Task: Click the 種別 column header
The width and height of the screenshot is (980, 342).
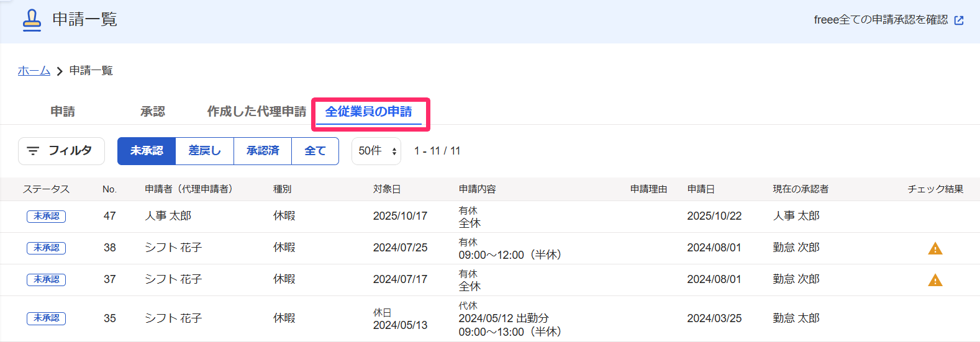Action: click(x=282, y=189)
